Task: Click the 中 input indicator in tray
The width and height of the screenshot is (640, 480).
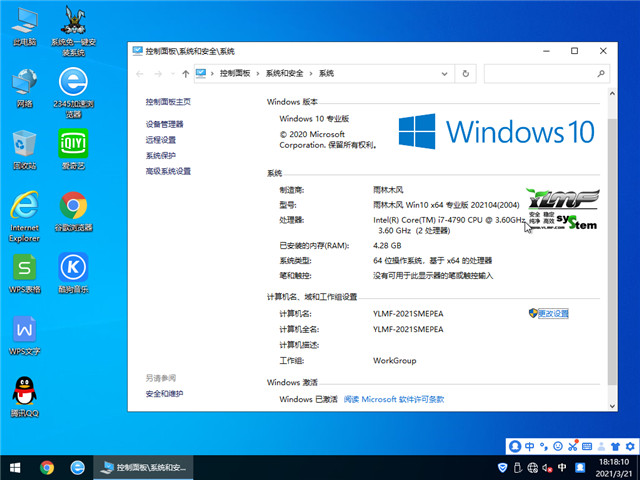Action: coord(562,467)
